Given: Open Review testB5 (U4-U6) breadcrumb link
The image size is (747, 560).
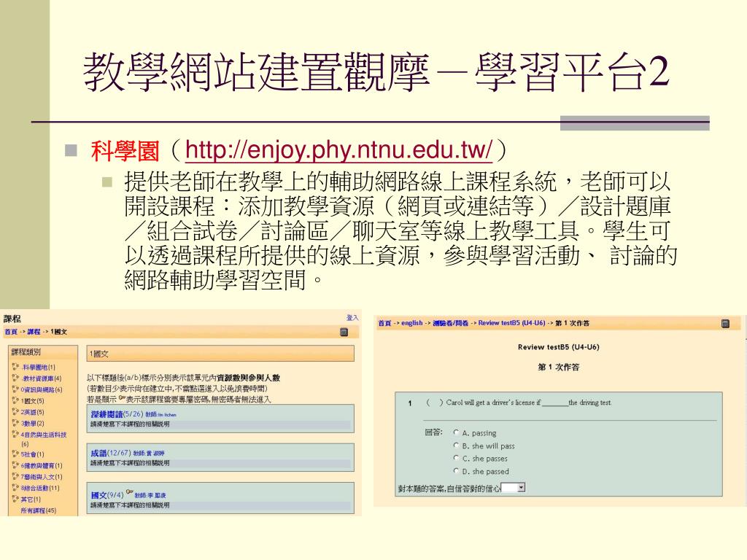Looking at the screenshot, I should coord(511,323).
